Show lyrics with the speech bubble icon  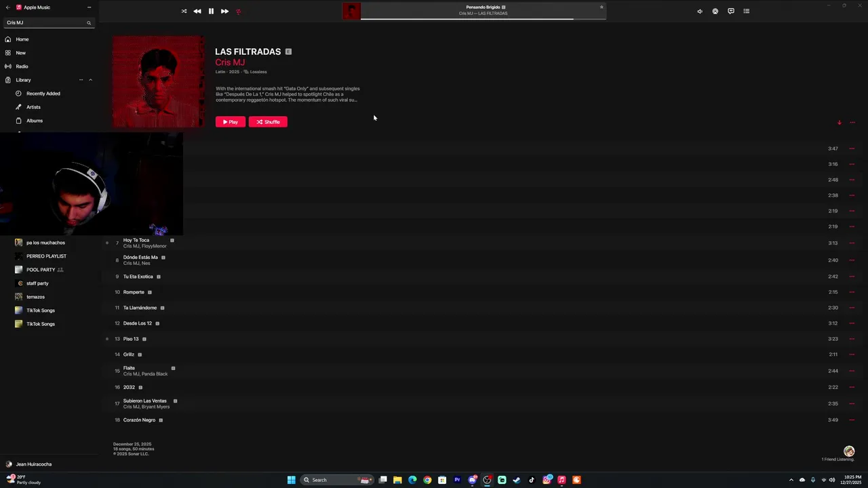pos(730,11)
